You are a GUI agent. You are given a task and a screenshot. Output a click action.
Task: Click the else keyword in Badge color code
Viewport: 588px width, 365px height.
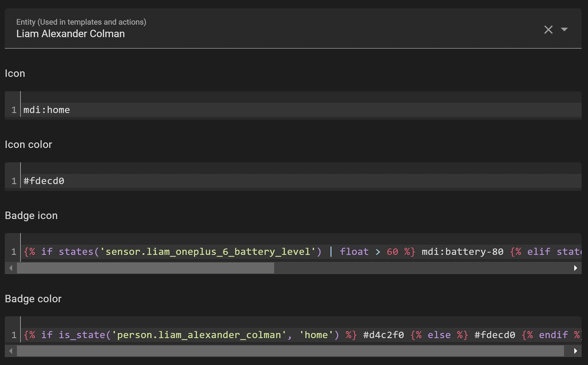pyautogui.click(x=439, y=335)
